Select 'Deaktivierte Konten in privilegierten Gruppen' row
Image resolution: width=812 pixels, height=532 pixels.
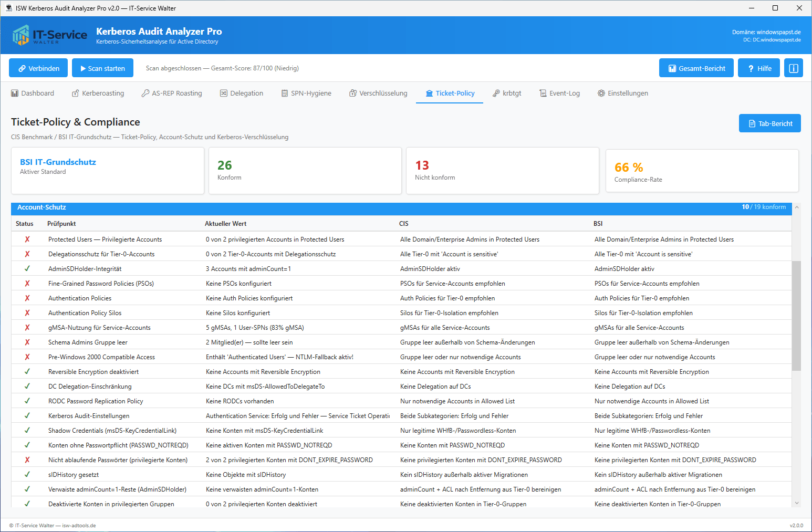(401, 503)
